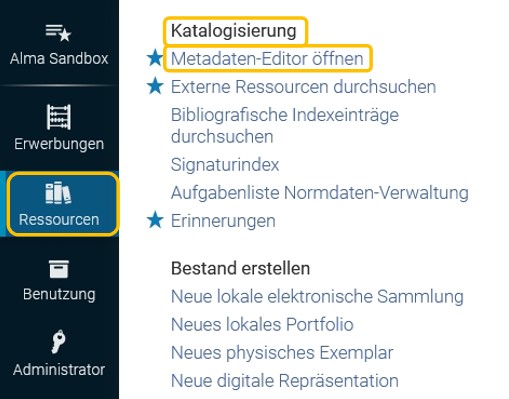Select the Ressourcen books icon
The height and width of the screenshot is (399, 509).
click(x=58, y=193)
